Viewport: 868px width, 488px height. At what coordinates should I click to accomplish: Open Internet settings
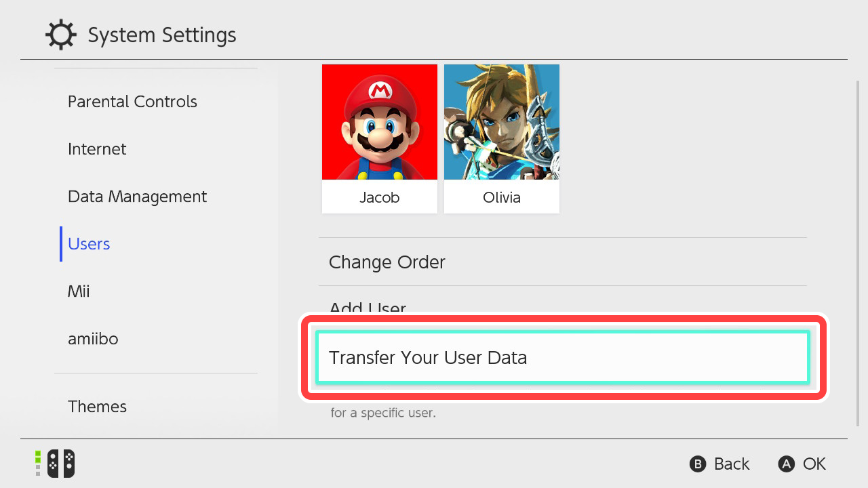pyautogui.click(x=97, y=149)
